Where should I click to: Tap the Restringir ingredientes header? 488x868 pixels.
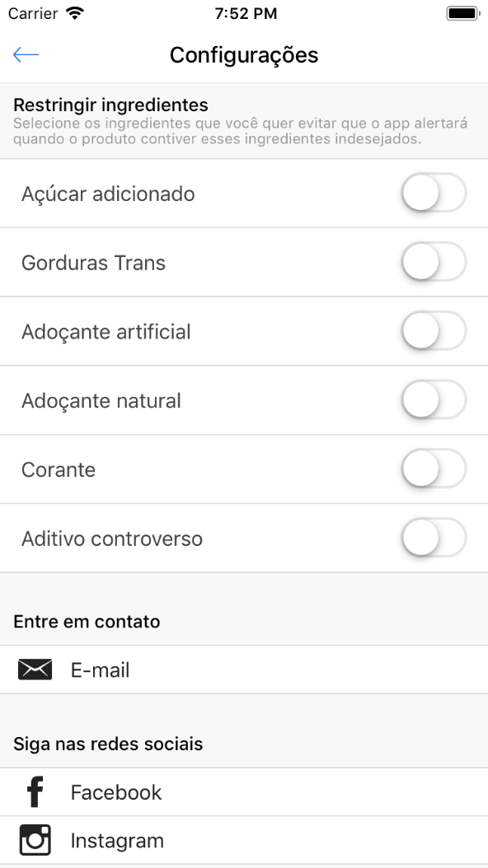tap(110, 104)
